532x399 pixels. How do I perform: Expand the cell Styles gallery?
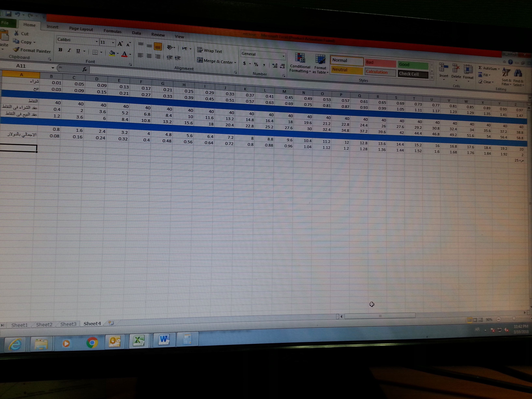click(x=432, y=77)
